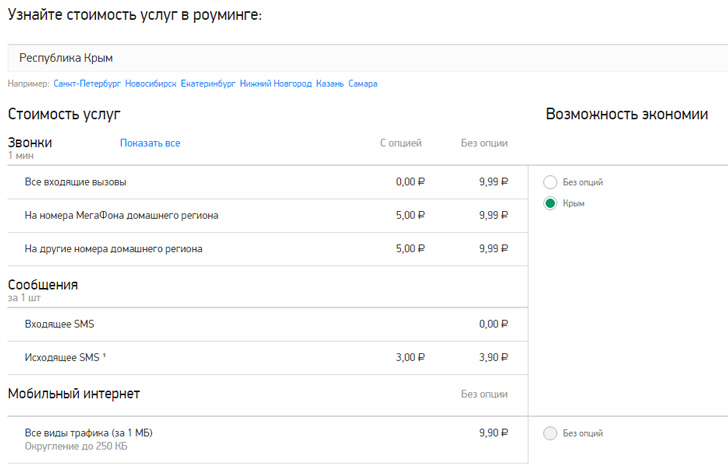728x464 pixels.
Task: Click the Все виды трафика row
Action: coord(88,433)
